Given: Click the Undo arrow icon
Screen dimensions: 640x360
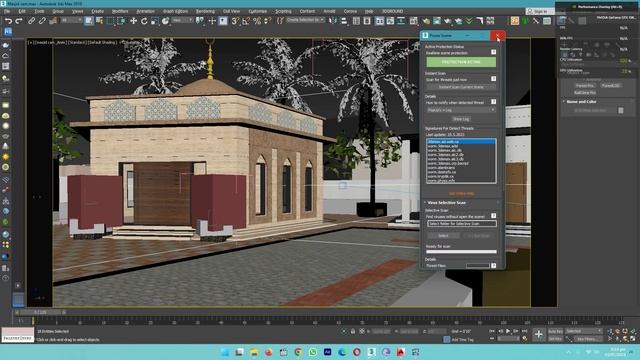Looking at the screenshot, I should (x=8, y=21).
